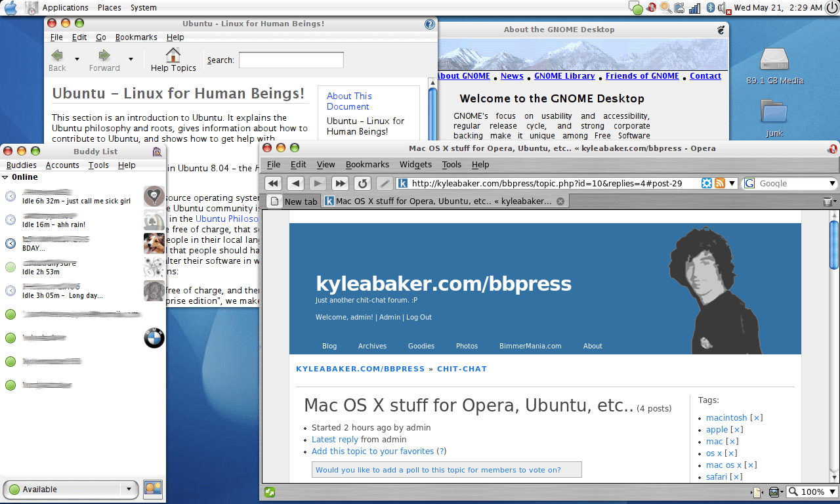Click the Forward arrow in Ubuntu help
840x504 pixels.
tap(104, 60)
